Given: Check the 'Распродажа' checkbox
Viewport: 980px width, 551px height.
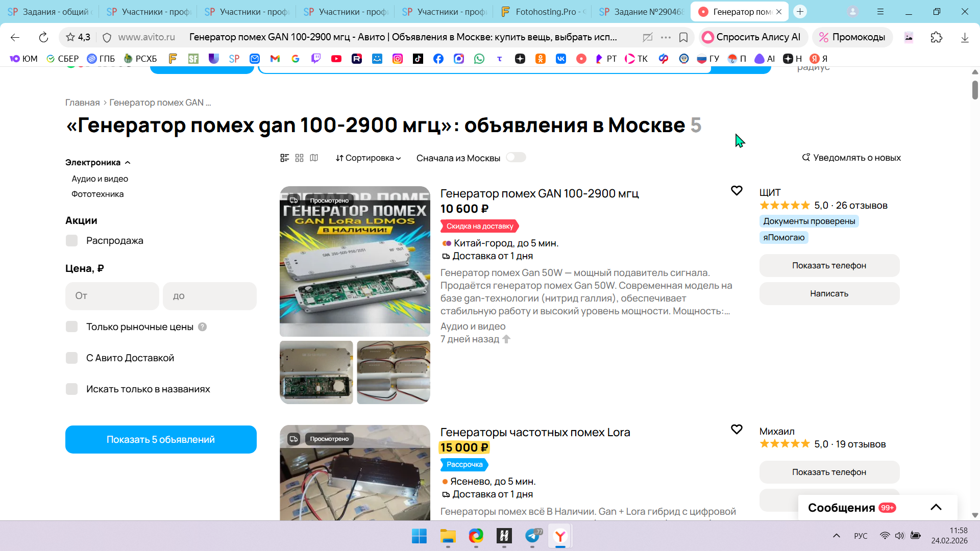Looking at the screenshot, I should coord(72,241).
